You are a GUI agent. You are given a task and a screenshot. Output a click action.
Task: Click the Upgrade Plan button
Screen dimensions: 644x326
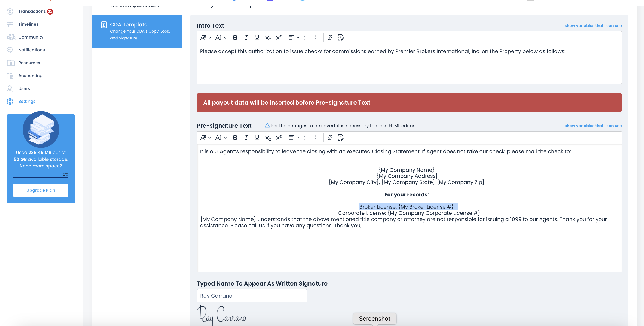point(41,190)
